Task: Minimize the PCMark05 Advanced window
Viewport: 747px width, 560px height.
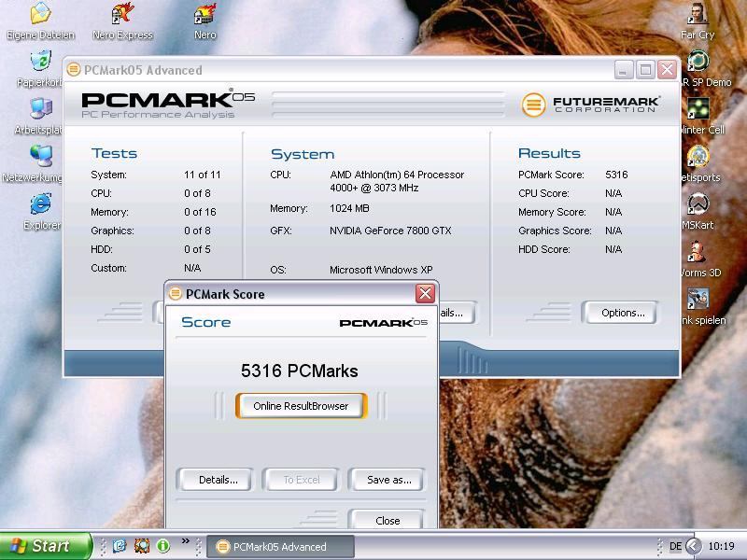Action: click(624, 69)
